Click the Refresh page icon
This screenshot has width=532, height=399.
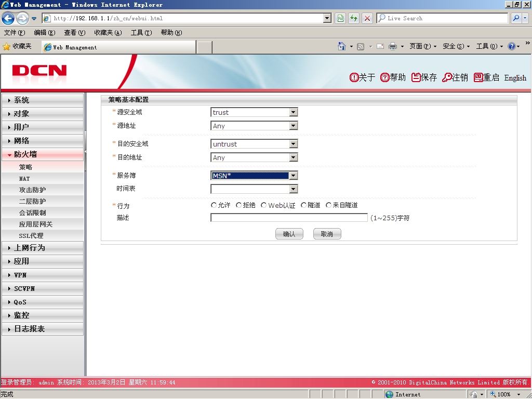pyautogui.click(x=354, y=18)
